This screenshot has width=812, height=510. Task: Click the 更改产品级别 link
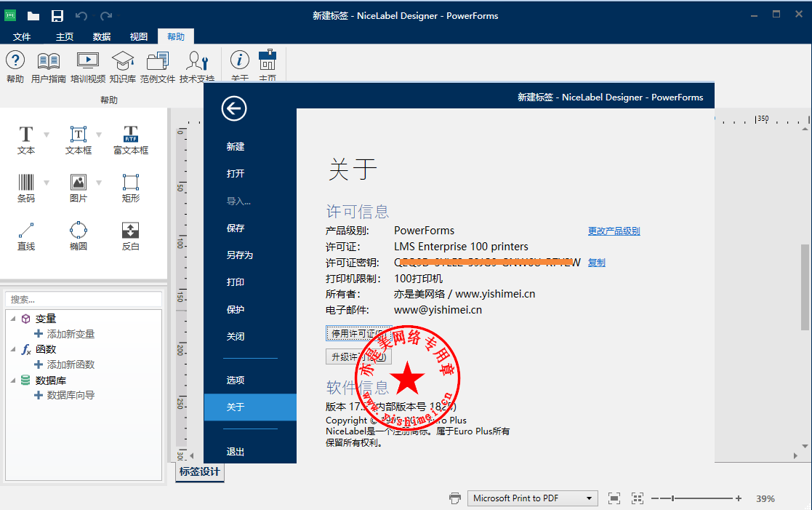click(614, 231)
